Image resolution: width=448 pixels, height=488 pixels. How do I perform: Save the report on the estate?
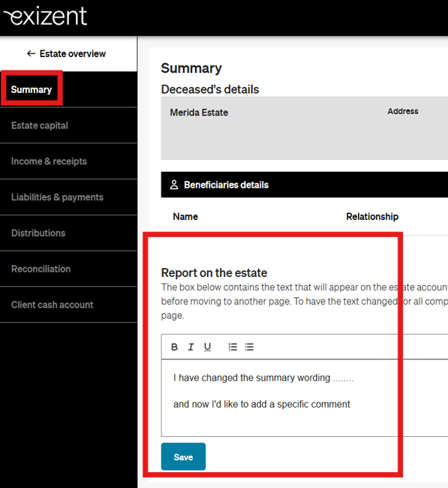[183, 456]
